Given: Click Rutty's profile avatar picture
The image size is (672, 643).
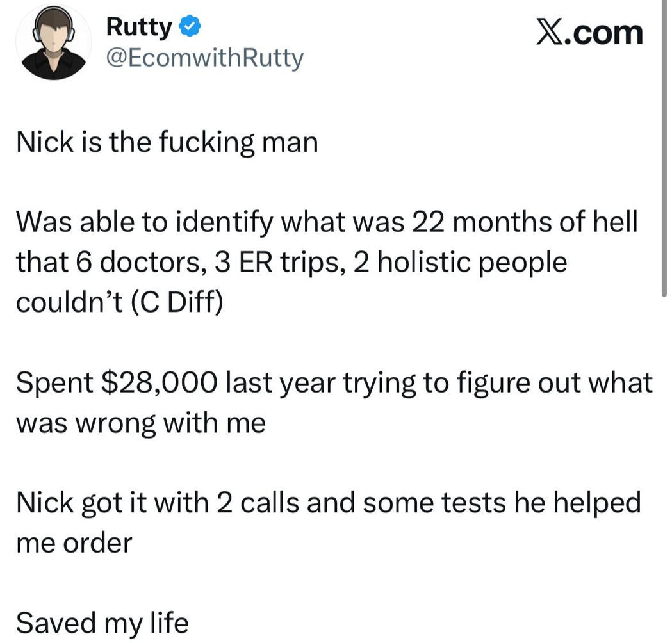Looking at the screenshot, I should click(54, 42).
